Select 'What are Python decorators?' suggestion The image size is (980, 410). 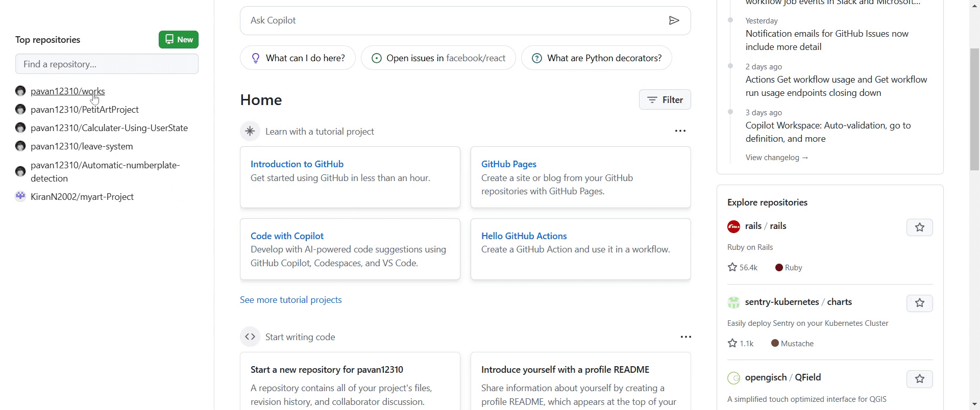(597, 58)
